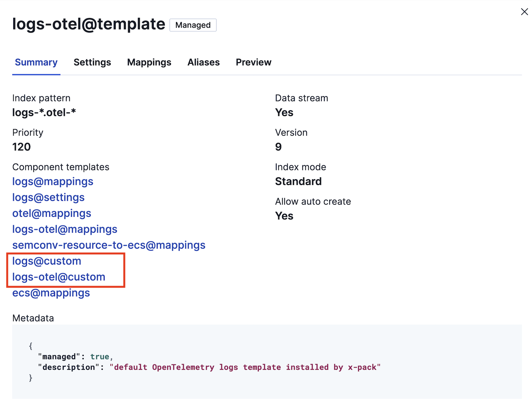The width and height of the screenshot is (532, 402).
Task: Select the Summary tab
Action: tap(36, 62)
